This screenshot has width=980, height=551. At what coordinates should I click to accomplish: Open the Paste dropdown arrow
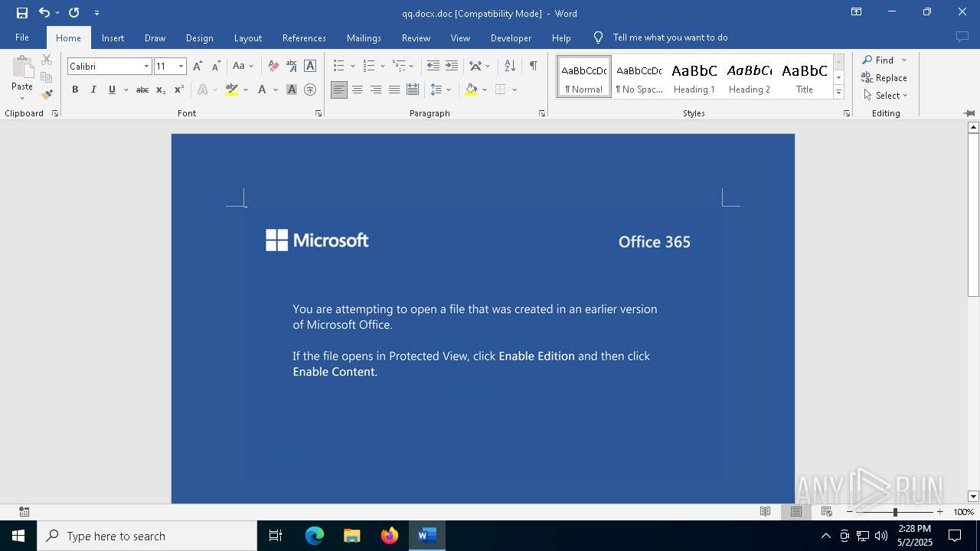[x=22, y=97]
